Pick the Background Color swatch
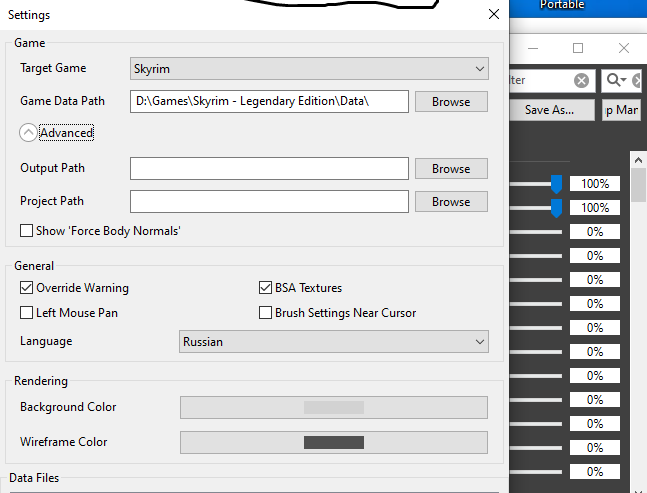 333,407
